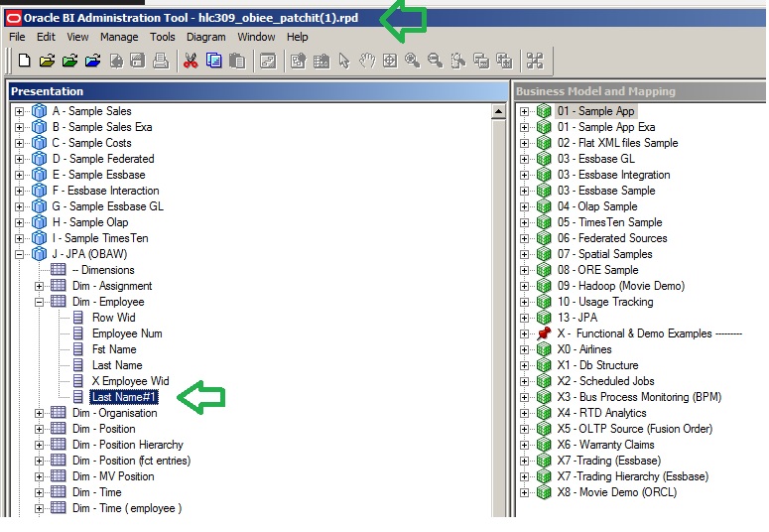Click the fit-to-window target icon

(x=390, y=61)
